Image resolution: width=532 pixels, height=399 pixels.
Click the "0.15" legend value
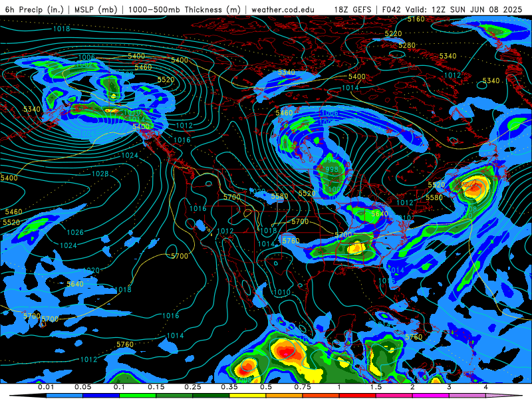[x=156, y=387]
